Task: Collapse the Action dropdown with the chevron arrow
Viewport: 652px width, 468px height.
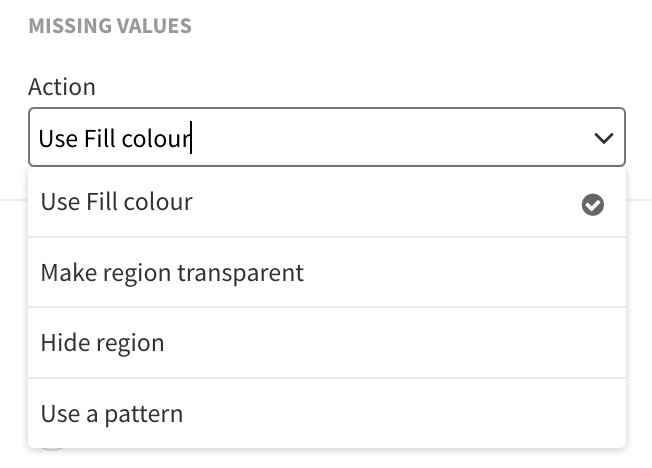Action: point(604,138)
